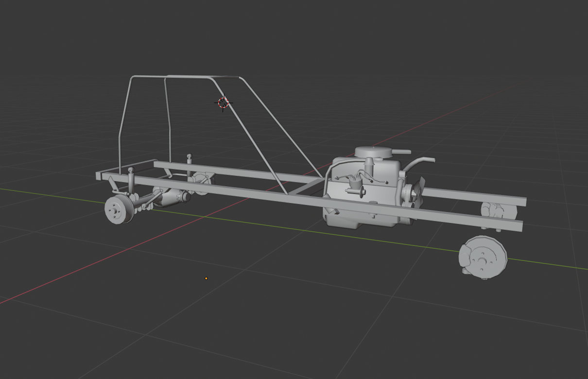Viewport: 588px width, 379px height.
Task: Select the small orange origin point
Action: [x=206, y=278]
